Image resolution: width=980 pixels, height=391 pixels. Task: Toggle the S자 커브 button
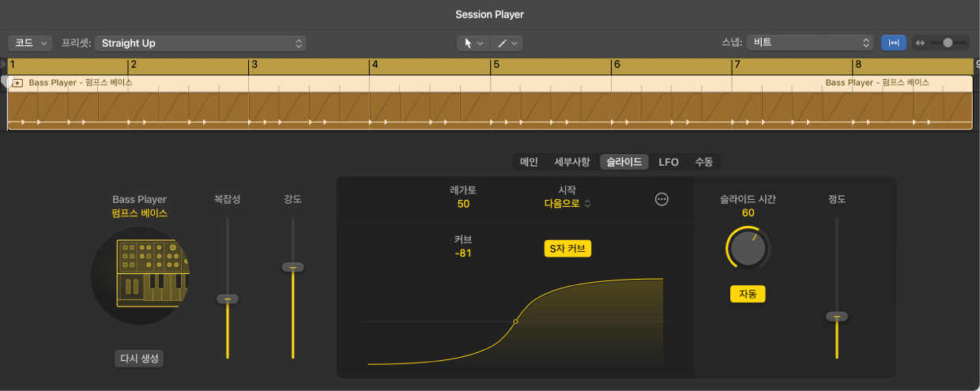point(567,249)
